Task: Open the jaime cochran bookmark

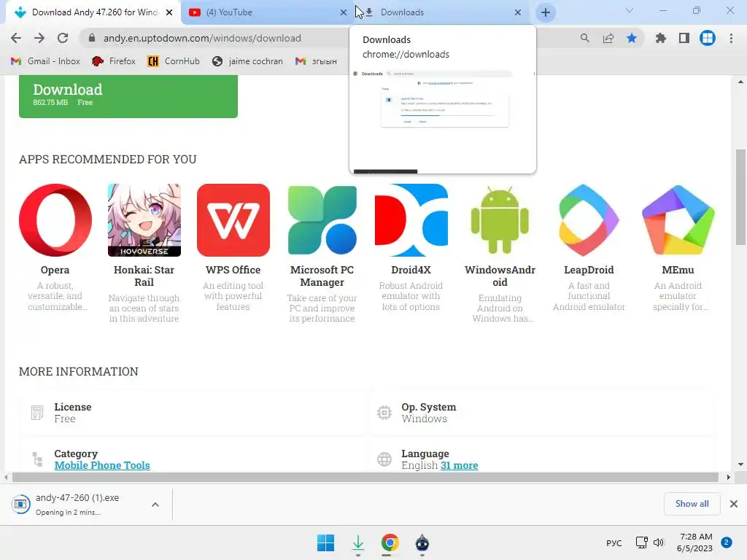Action: (247, 61)
